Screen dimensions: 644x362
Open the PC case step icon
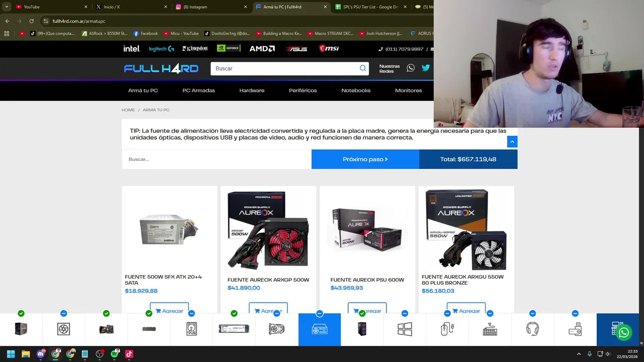(362, 329)
